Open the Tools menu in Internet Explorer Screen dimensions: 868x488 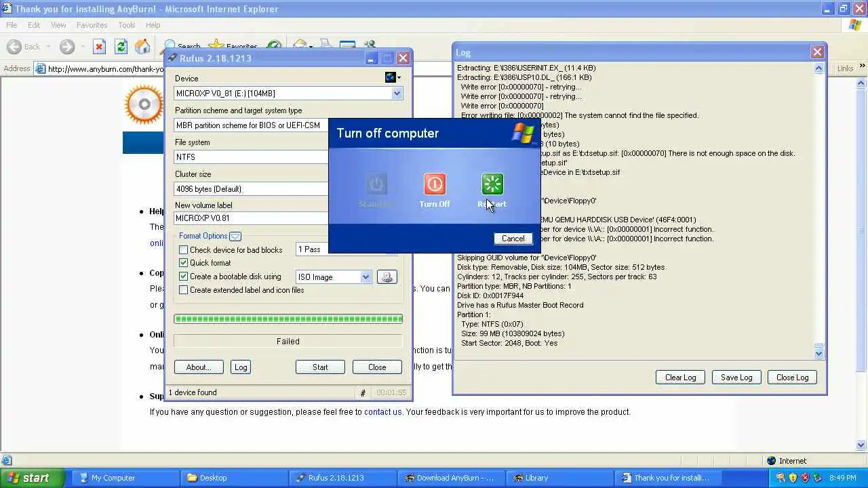click(x=127, y=25)
